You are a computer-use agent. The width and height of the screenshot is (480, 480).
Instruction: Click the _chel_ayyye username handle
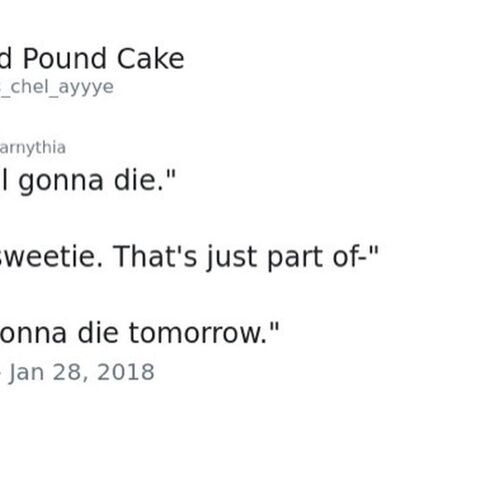point(57,88)
